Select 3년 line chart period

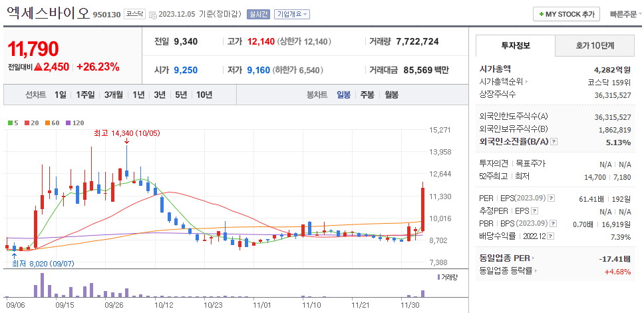click(160, 95)
